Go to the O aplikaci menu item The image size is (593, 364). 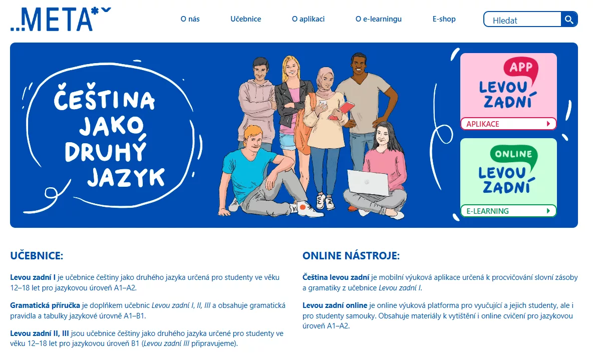tap(308, 19)
